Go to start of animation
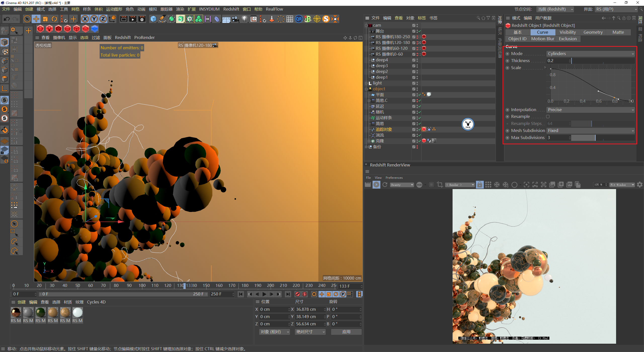The height and width of the screenshot is (352, 644). click(x=241, y=294)
